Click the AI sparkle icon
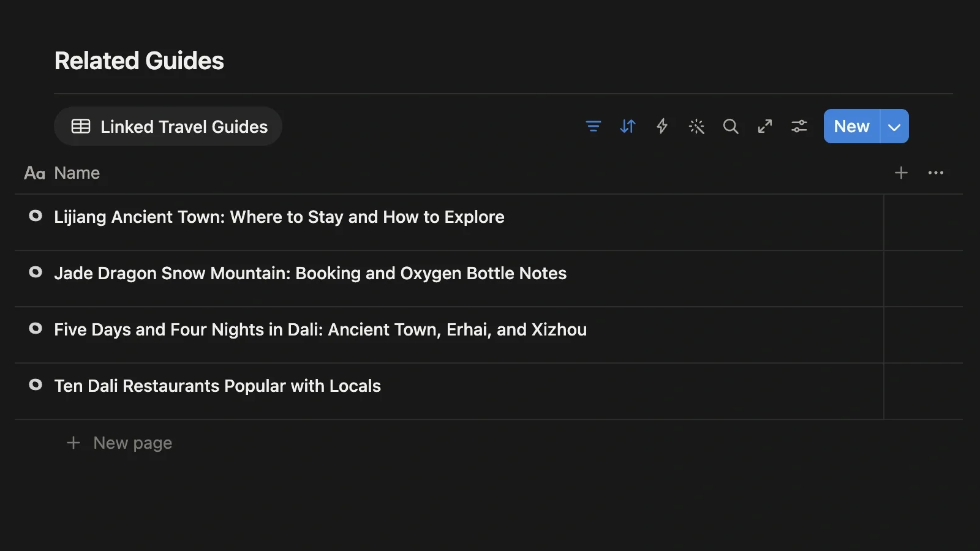The height and width of the screenshot is (551, 980). click(696, 126)
